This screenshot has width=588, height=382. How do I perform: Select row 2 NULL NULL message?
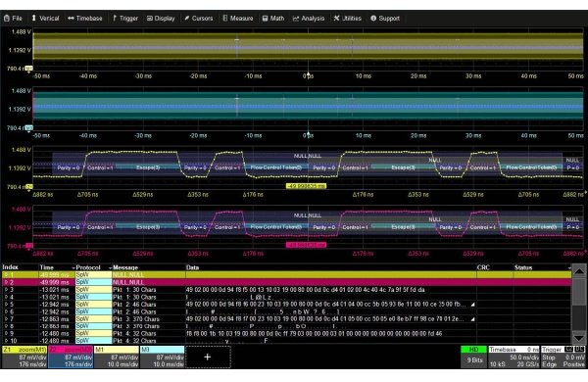pyautogui.click(x=128, y=282)
